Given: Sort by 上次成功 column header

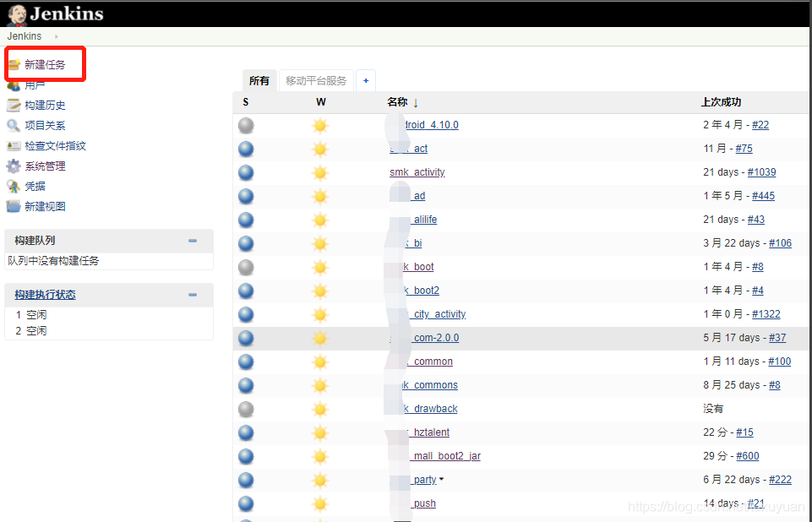Looking at the screenshot, I should point(721,102).
